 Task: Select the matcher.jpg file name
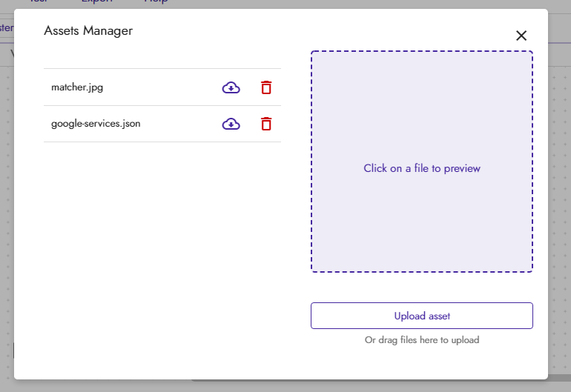[x=77, y=87]
